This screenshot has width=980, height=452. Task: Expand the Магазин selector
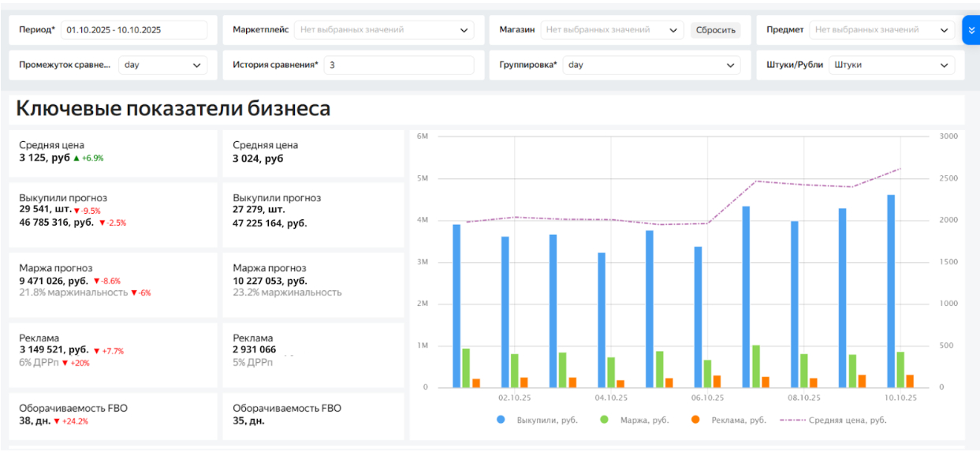pyautogui.click(x=611, y=30)
